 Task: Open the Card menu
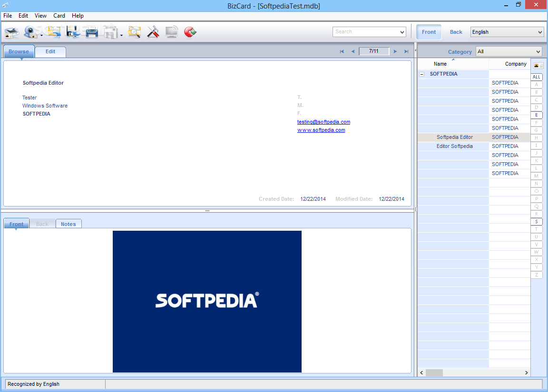click(x=59, y=16)
